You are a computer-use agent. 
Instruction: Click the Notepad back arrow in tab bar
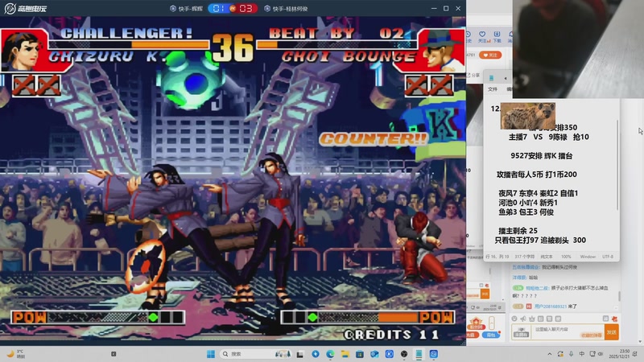pyautogui.click(x=506, y=78)
